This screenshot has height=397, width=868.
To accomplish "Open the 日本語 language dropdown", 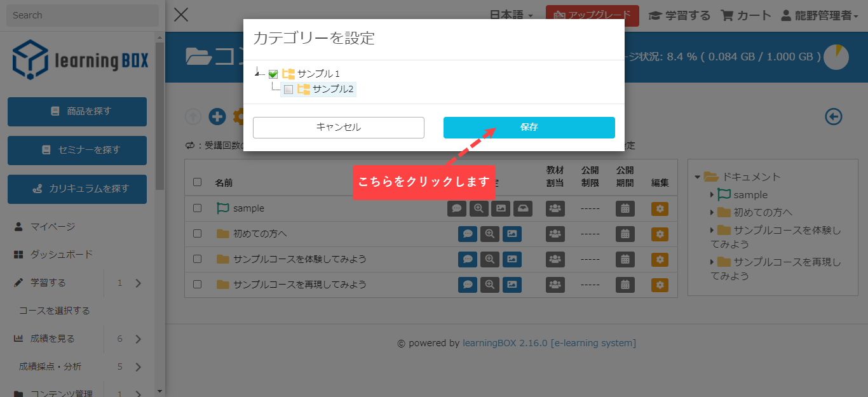I will point(511,15).
